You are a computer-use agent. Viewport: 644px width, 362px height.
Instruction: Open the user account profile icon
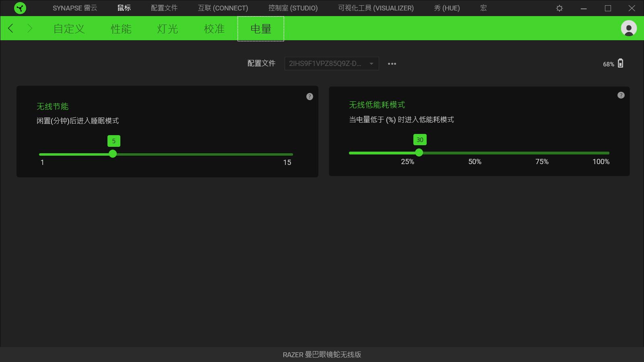pos(628,28)
